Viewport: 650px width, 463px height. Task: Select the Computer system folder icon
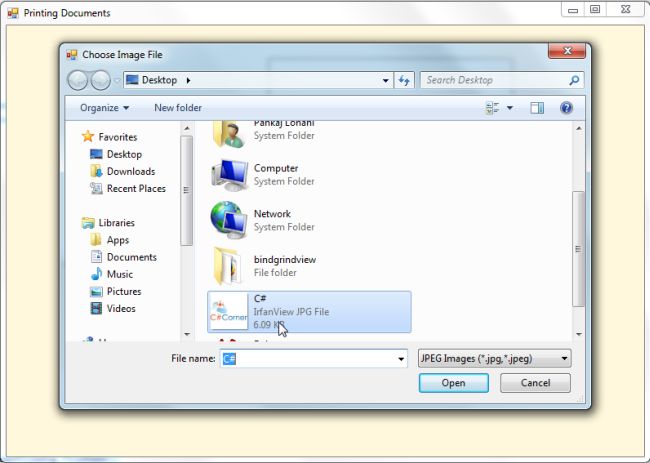[x=229, y=175]
